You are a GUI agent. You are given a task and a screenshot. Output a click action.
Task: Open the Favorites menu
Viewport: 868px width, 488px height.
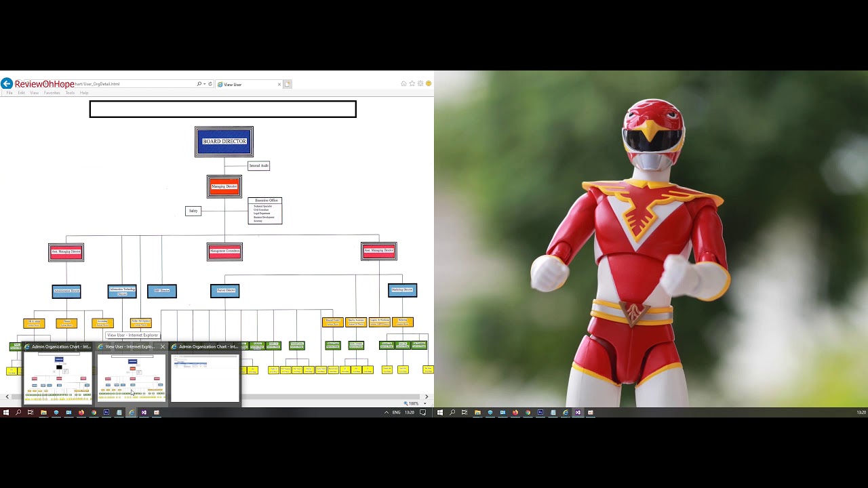[52, 93]
